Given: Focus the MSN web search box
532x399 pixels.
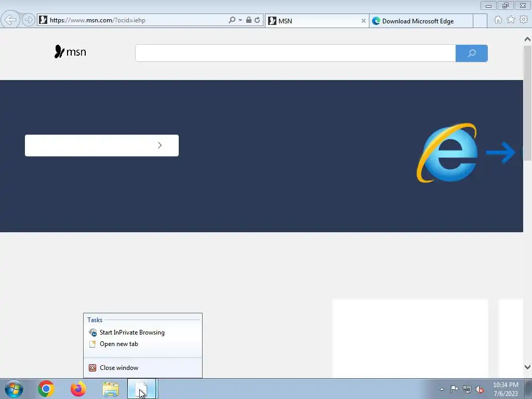Looking at the screenshot, I should click(x=295, y=53).
